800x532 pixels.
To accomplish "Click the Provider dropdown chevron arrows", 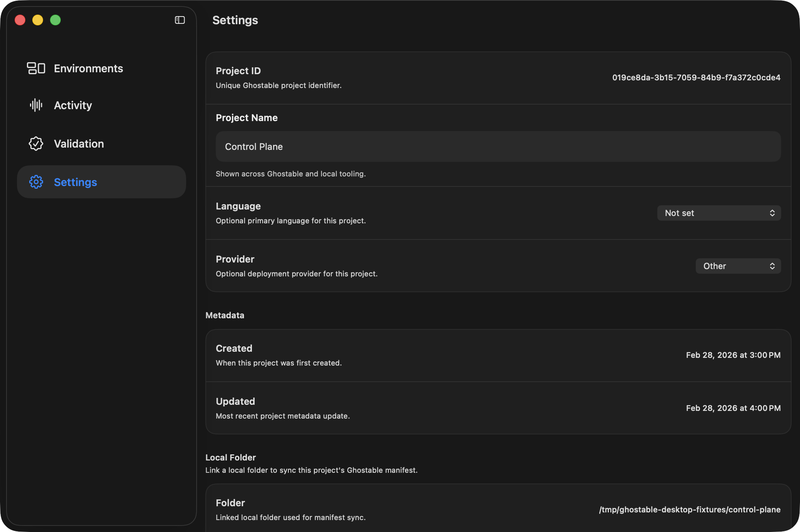I will coord(772,266).
